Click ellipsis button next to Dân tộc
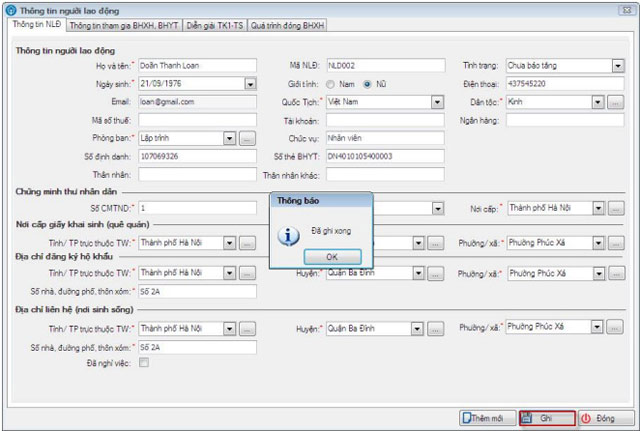 tap(617, 102)
